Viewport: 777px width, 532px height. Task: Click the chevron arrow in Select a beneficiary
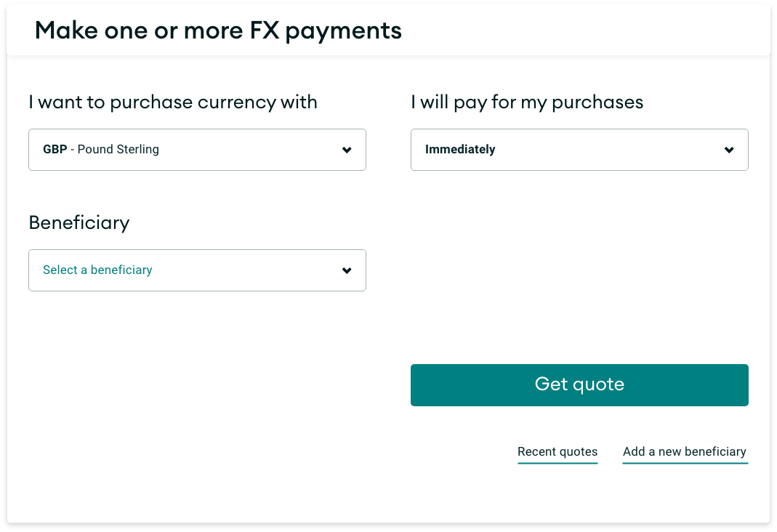tap(347, 270)
